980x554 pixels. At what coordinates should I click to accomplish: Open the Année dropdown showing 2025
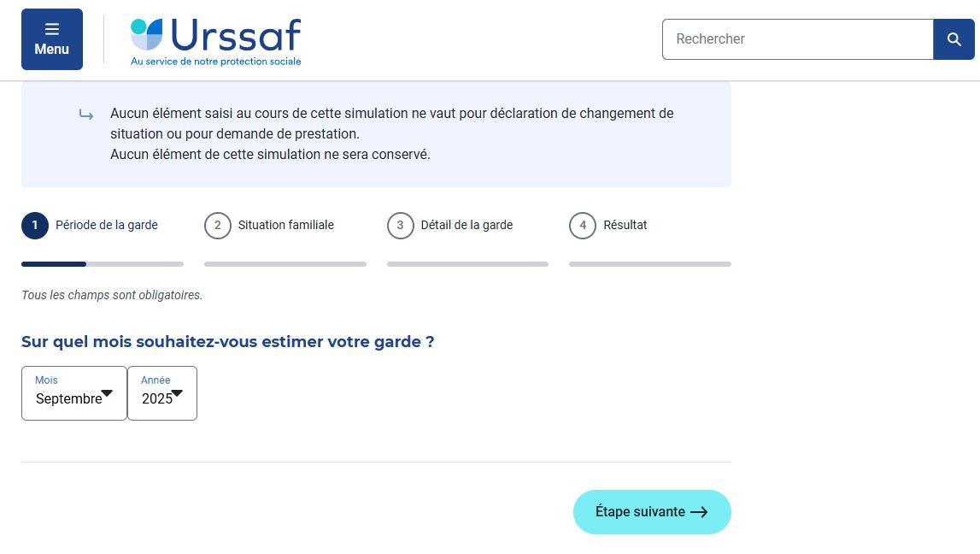coord(162,393)
